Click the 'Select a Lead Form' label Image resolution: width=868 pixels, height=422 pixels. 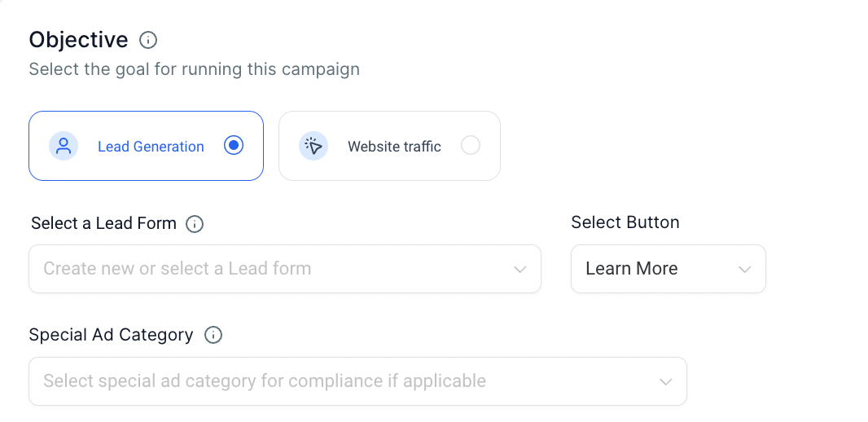[x=103, y=223]
